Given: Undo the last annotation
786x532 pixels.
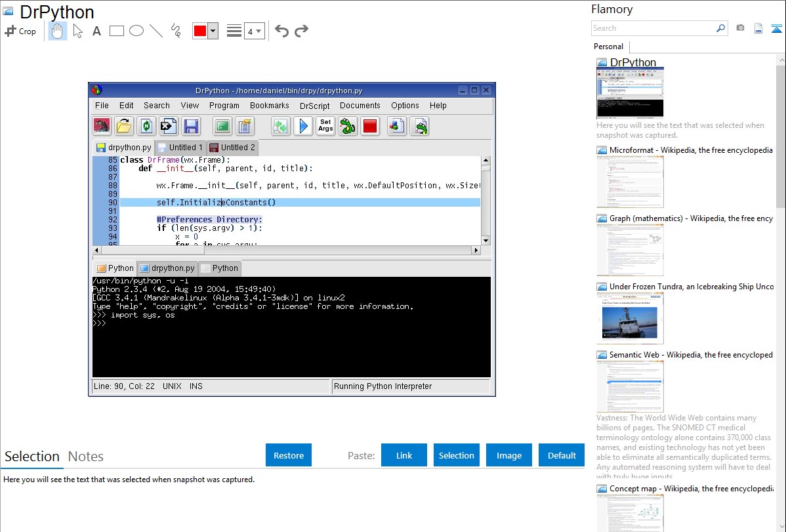Looking at the screenshot, I should pos(281,31).
